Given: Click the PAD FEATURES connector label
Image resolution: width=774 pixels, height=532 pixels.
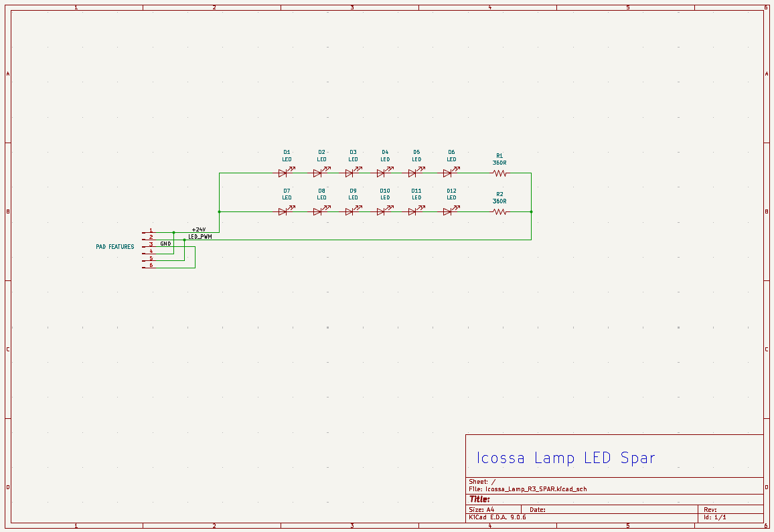Looking at the screenshot, I should coord(114,247).
